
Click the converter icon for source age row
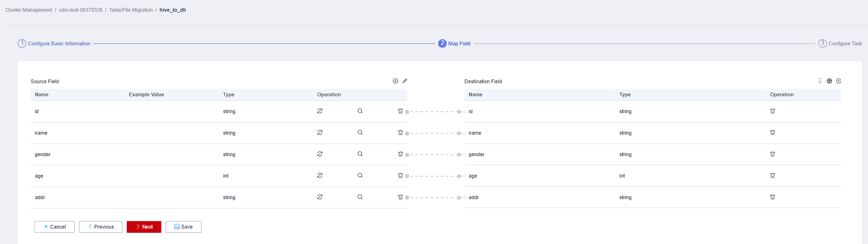click(320, 176)
